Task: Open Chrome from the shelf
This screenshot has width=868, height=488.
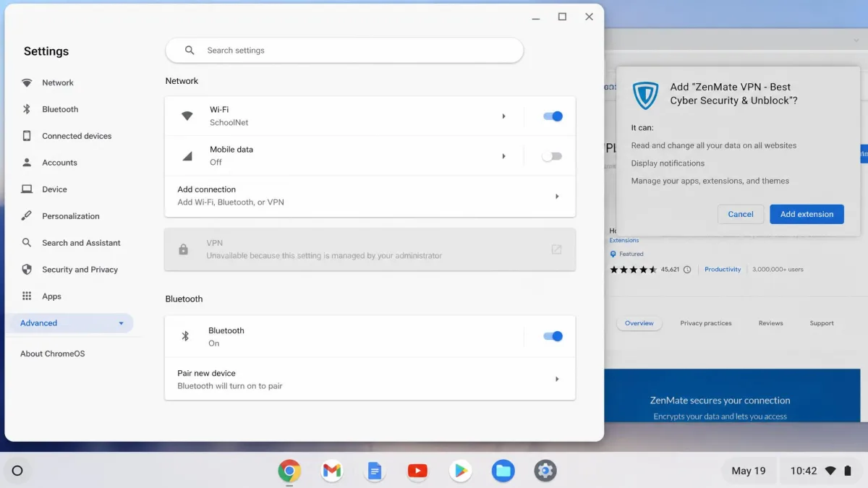Action: [x=289, y=471]
